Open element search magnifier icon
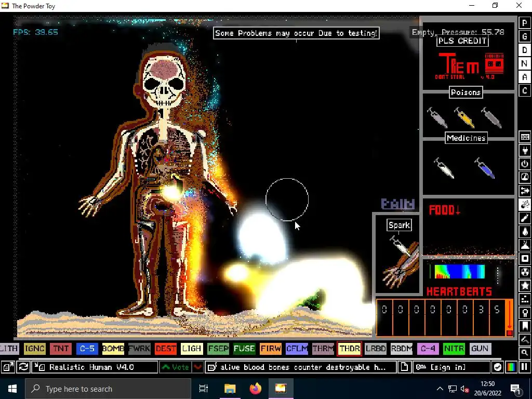This screenshot has height=399, width=532. pyautogui.click(x=525, y=353)
